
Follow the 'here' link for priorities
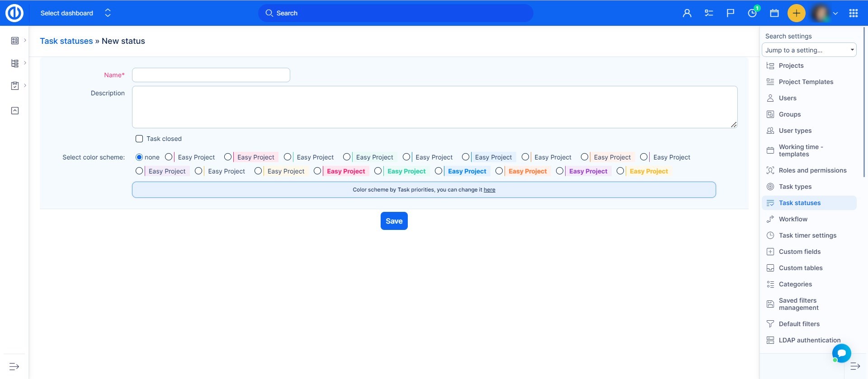pos(489,190)
